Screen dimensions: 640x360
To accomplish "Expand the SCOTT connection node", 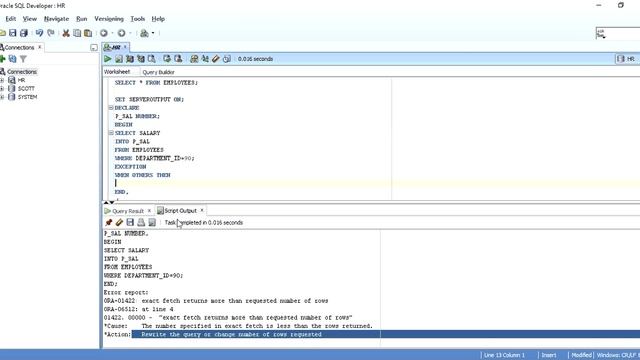I will (x=2, y=89).
